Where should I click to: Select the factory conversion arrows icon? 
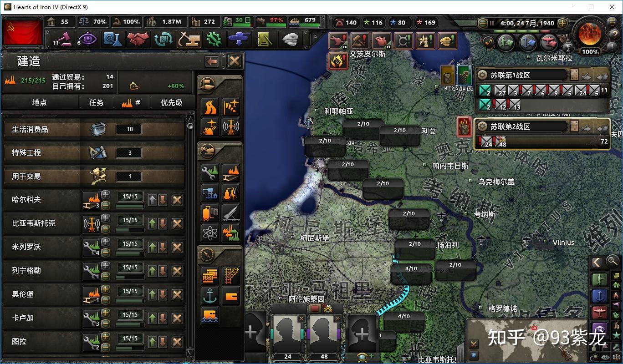coord(231,233)
